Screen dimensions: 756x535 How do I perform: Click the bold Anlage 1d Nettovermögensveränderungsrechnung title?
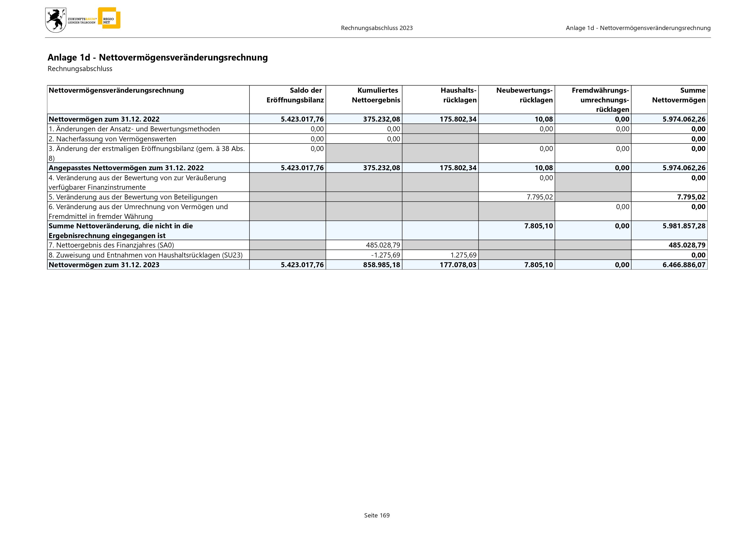157,57
